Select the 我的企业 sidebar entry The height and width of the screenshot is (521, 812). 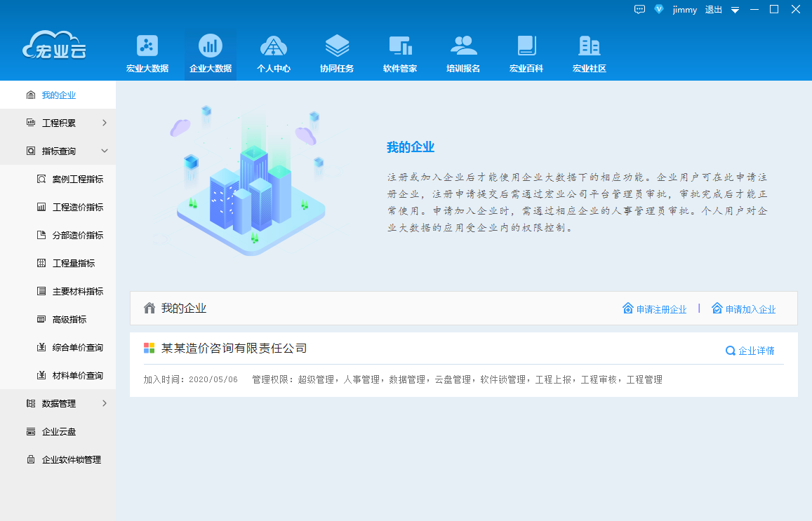click(x=58, y=94)
